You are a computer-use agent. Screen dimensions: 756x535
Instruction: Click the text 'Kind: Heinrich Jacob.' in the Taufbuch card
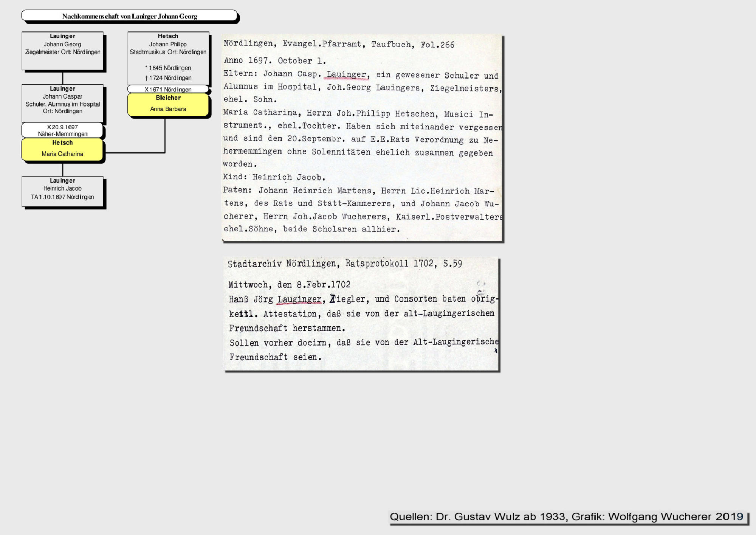coord(274,177)
